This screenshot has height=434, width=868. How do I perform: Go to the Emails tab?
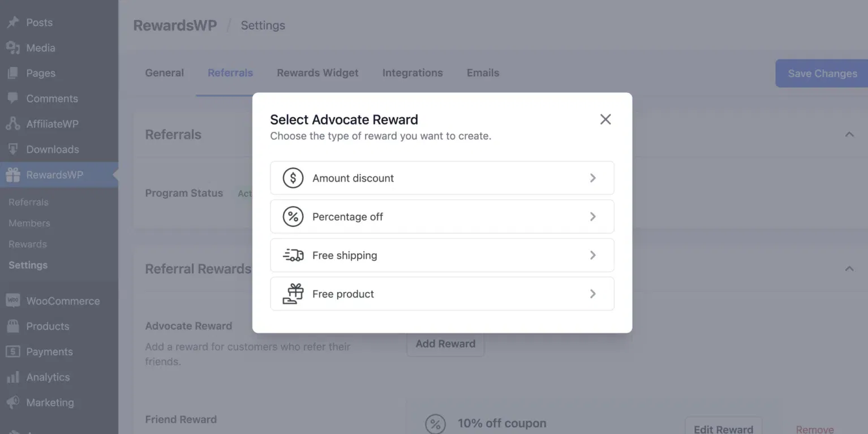click(x=483, y=73)
